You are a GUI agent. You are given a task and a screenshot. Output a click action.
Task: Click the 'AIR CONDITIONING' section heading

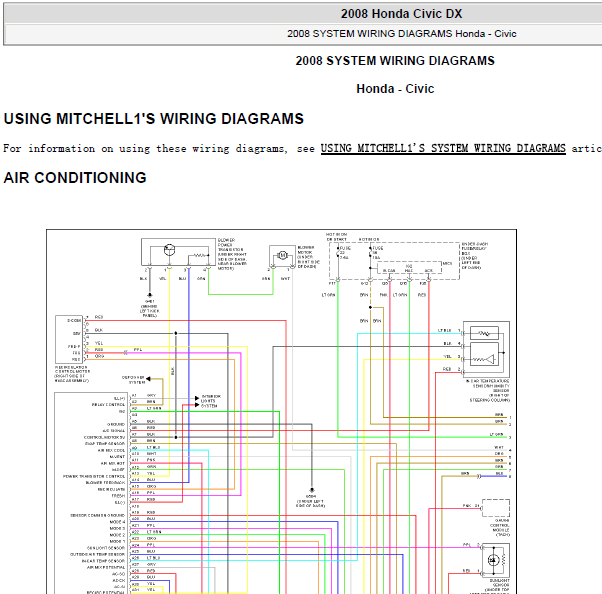pos(75,178)
